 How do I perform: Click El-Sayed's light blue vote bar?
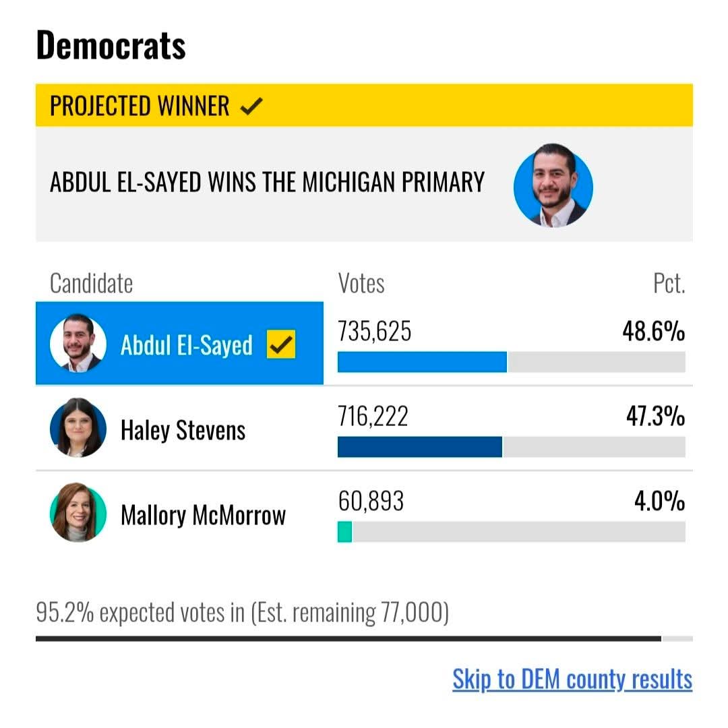422,362
